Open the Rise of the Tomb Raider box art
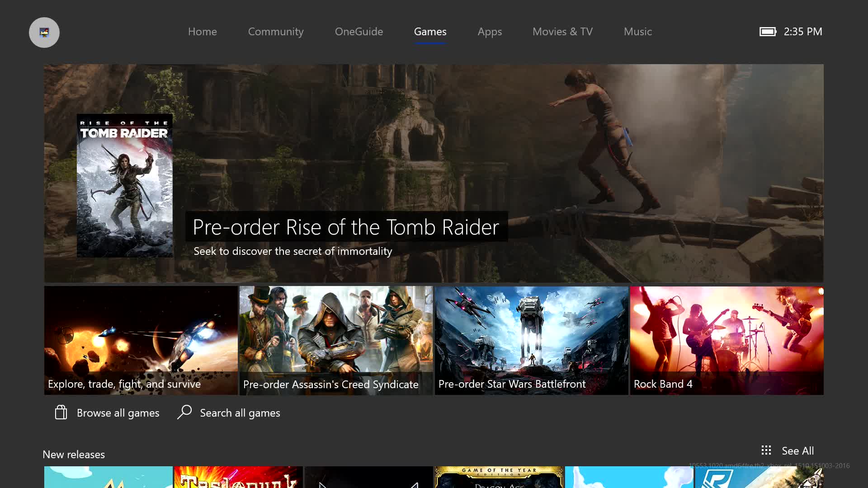This screenshot has height=488, width=868. pyautogui.click(x=125, y=186)
